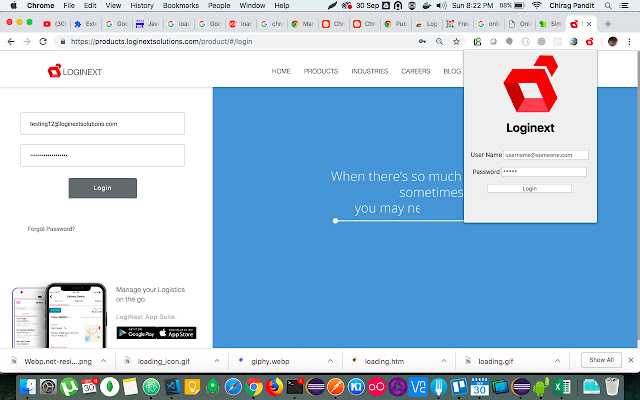The image size is (640, 400).
Task: Launch uTorrent from the dock
Action: click(x=69, y=386)
